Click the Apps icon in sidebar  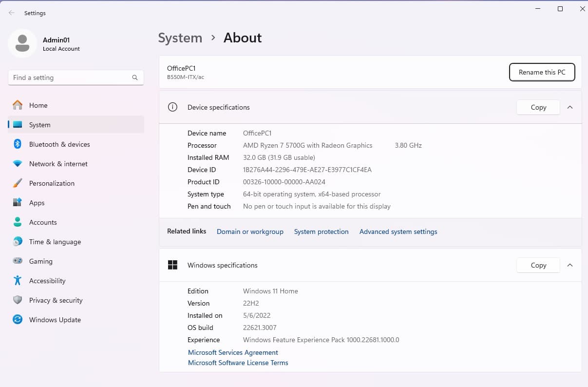(18, 203)
